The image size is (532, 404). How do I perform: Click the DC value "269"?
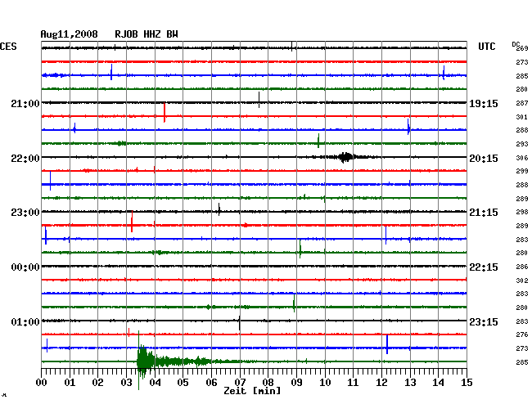522,48
